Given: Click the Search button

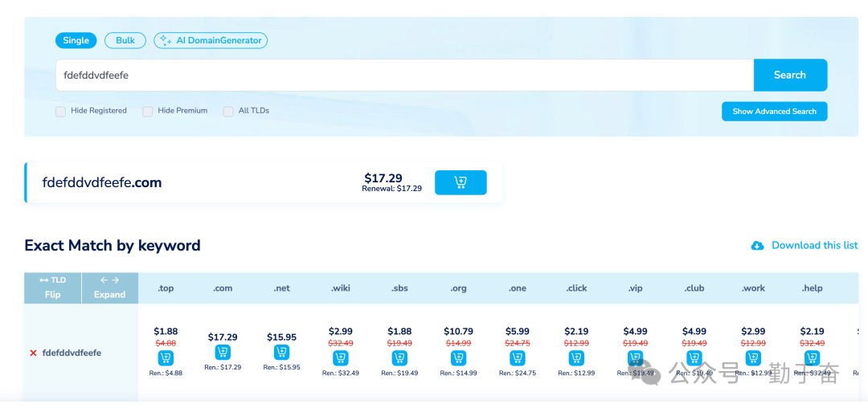Looking at the screenshot, I should point(790,75).
